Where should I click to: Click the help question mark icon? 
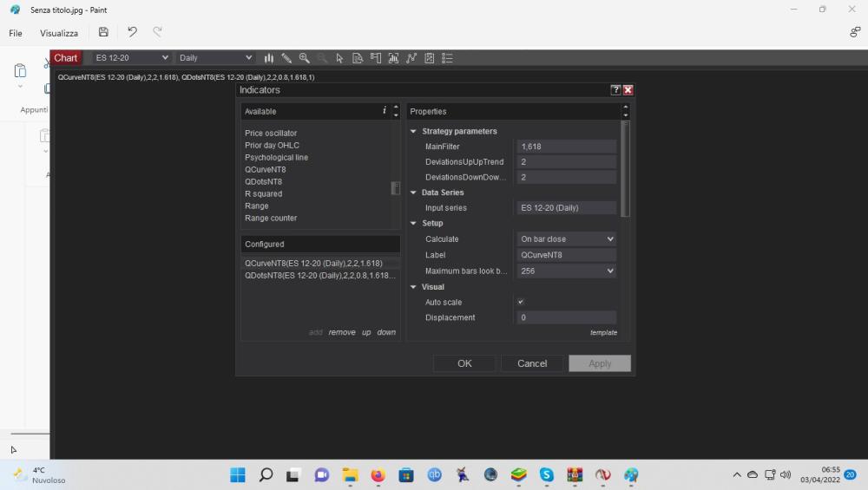click(x=615, y=90)
